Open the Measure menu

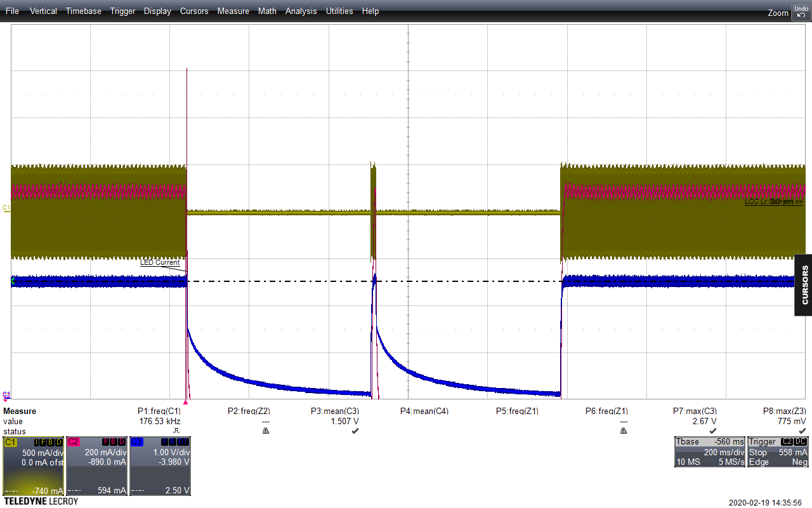coord(233,11)
